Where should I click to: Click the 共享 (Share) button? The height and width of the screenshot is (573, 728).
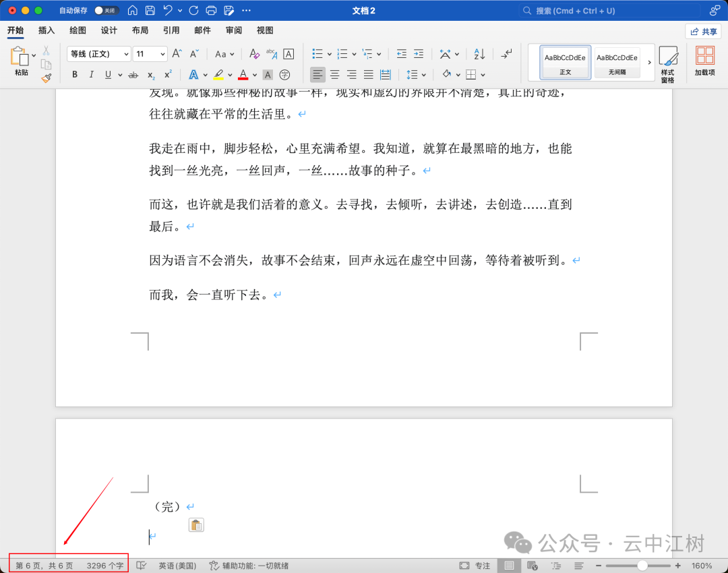click(x=703, y=32)
